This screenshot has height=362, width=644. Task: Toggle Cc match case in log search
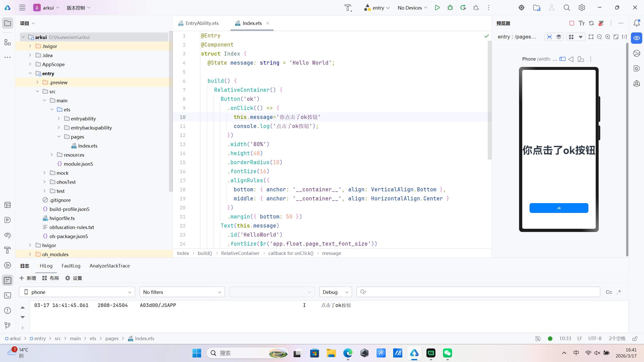tap(609, 292)
